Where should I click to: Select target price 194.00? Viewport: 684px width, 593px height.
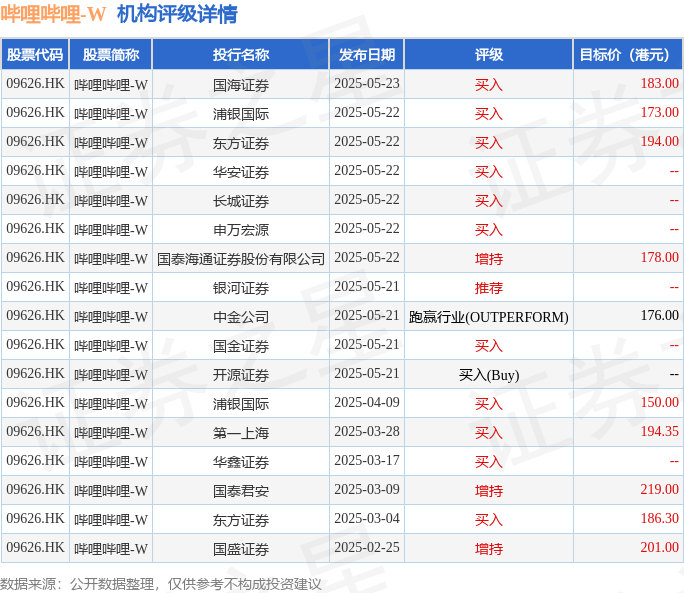click(x=660, y=141)
